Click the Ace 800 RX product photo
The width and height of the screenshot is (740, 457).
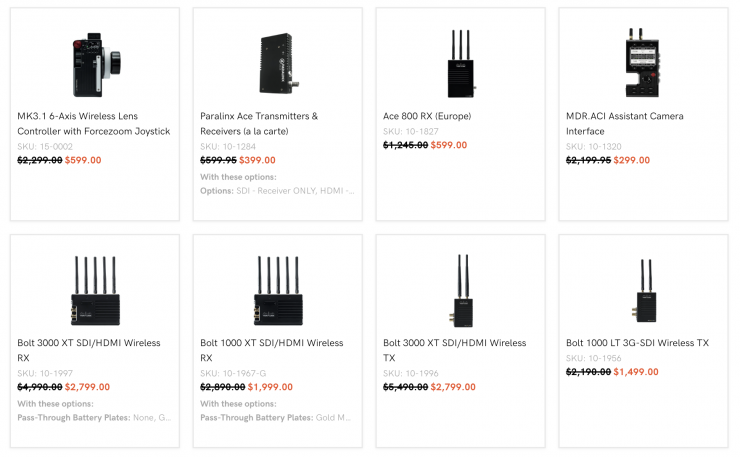click(460, 61)
